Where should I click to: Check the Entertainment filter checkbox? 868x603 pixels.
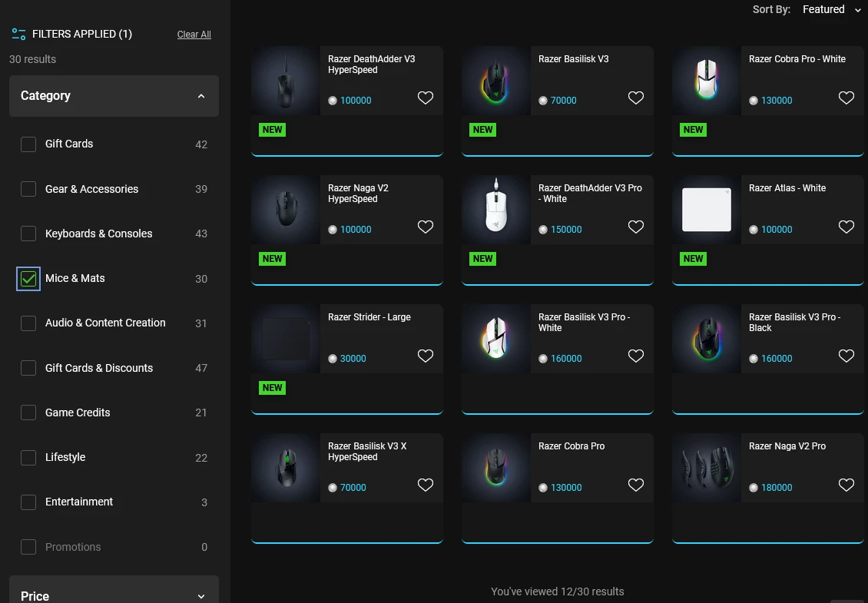click(28, 502)
